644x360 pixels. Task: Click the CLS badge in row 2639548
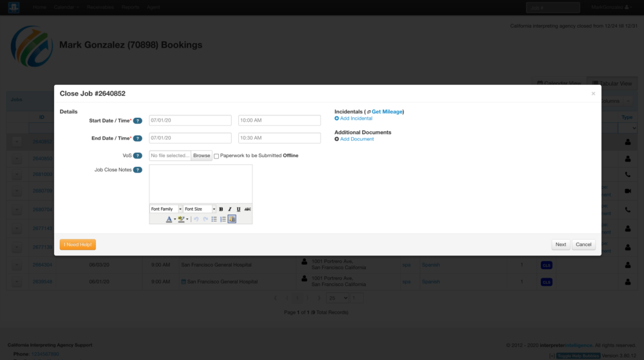546,282
